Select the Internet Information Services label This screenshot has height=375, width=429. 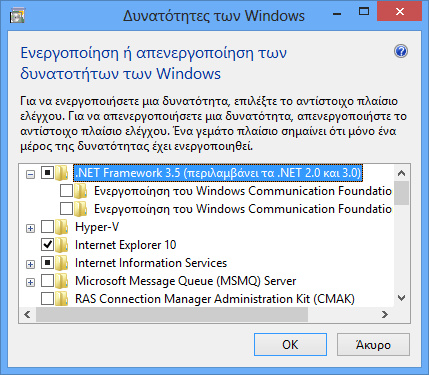click(x=151, y=263)
